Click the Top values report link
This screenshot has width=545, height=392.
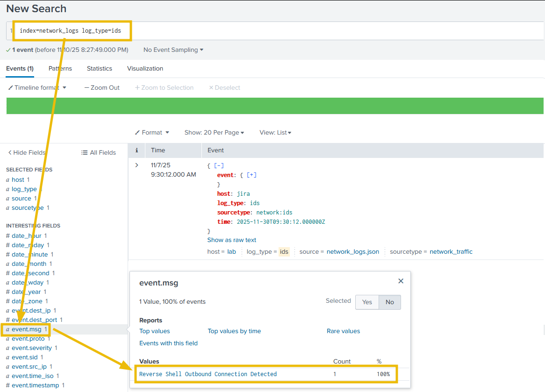(155, 331)
